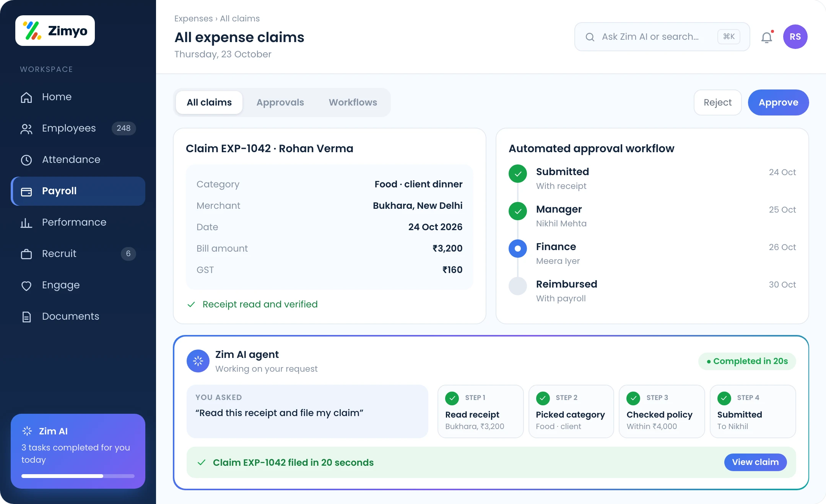The width and height of the screenshot is (826, 504).
Task: Click the Zimyo logo
Action: point(55,31)
